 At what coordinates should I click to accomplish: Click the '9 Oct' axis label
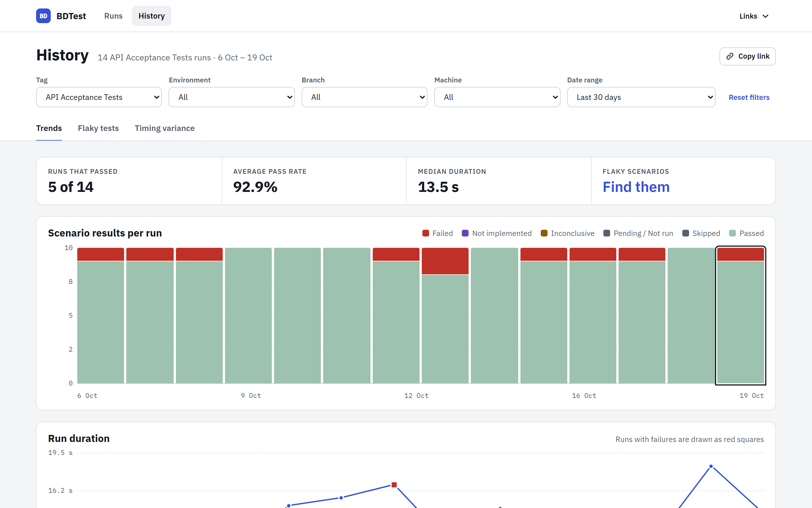tap(251, 396)
